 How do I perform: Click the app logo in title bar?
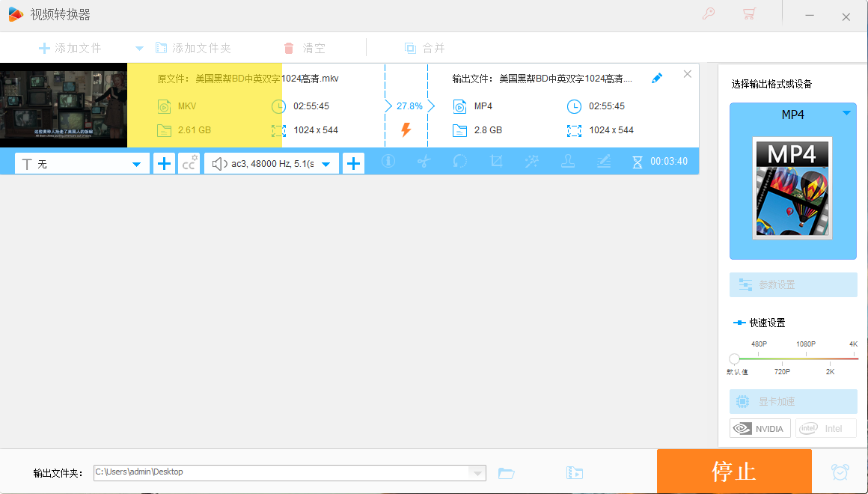(16, 14)
